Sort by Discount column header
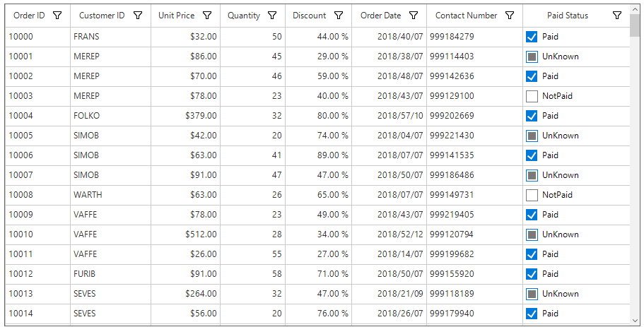This screenshot has width=644, height=327. [309, 16]
